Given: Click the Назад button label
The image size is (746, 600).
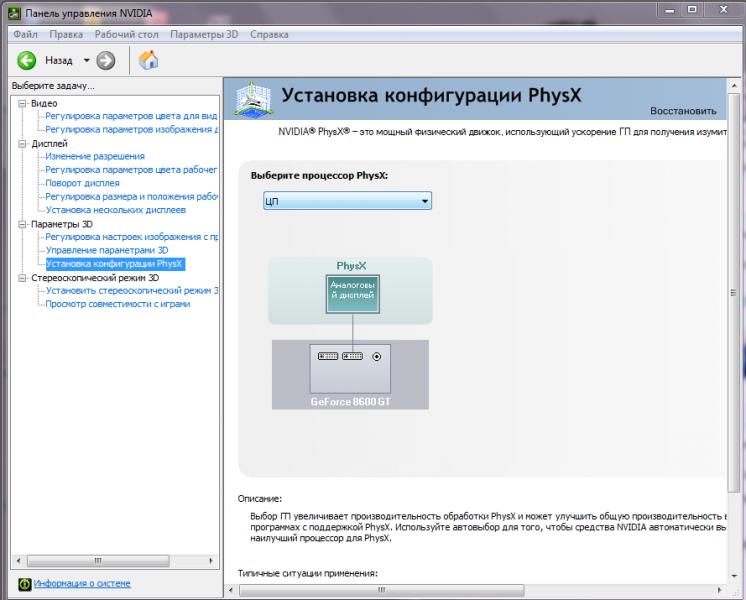Looking at the screenshot, I should point(59,60).
